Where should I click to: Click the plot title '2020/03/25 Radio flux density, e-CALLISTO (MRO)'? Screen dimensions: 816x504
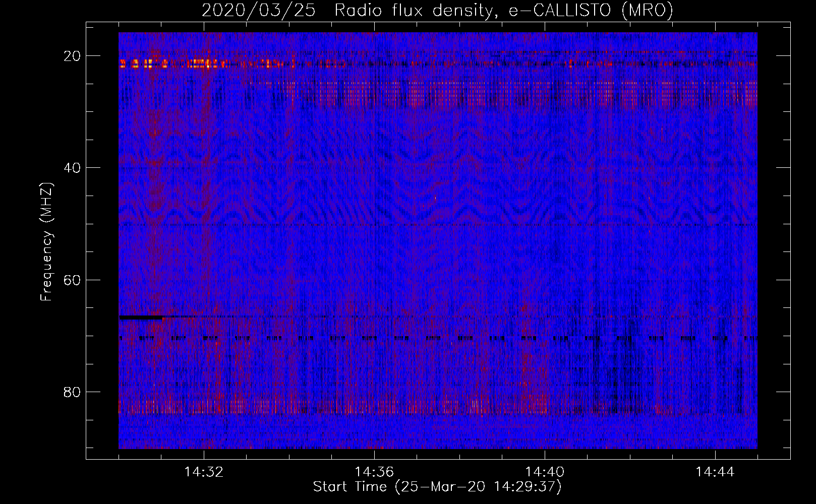coord(437,10)
